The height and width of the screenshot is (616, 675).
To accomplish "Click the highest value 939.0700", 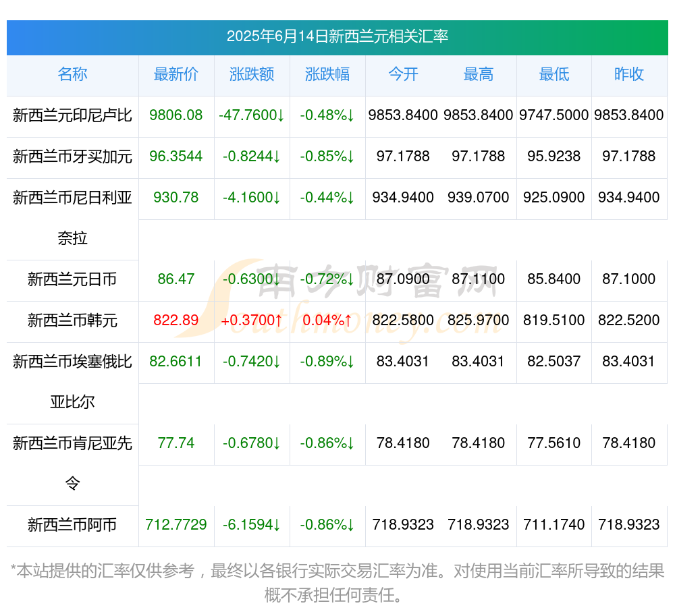I will (x=479, y=198).
